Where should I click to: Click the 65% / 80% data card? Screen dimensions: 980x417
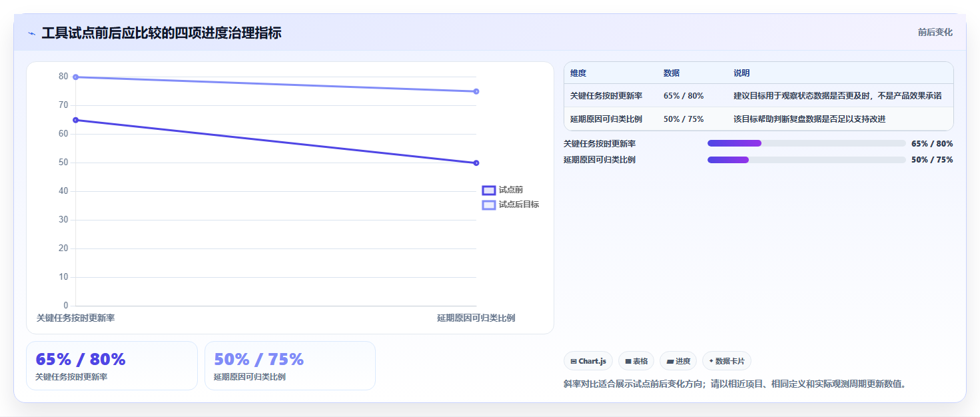pyautogui.click(x=112, y=366)
